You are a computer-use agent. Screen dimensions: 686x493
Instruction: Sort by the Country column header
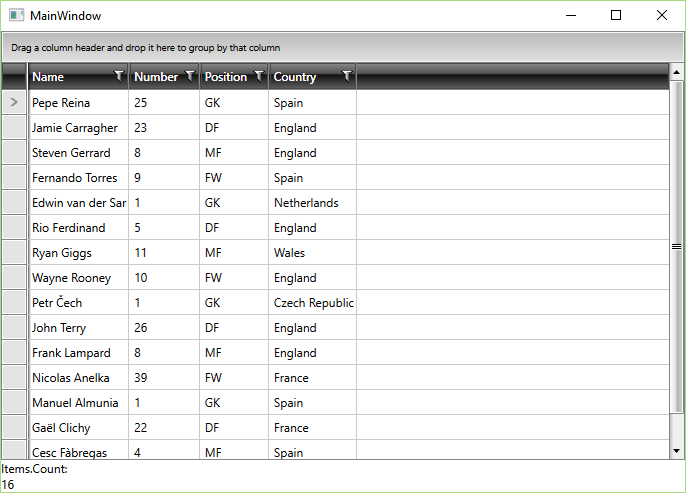(x=300, y=77)
